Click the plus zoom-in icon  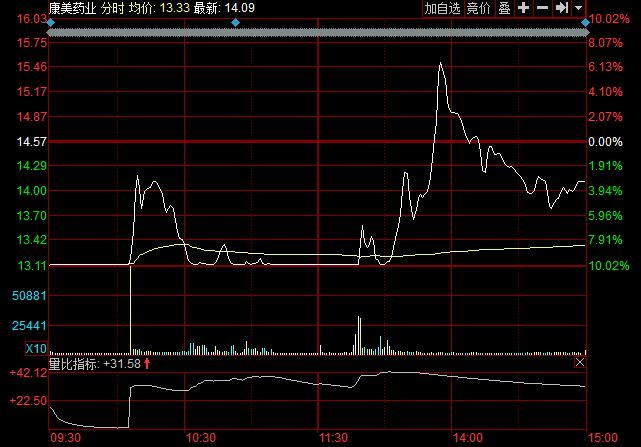(523, 8)
